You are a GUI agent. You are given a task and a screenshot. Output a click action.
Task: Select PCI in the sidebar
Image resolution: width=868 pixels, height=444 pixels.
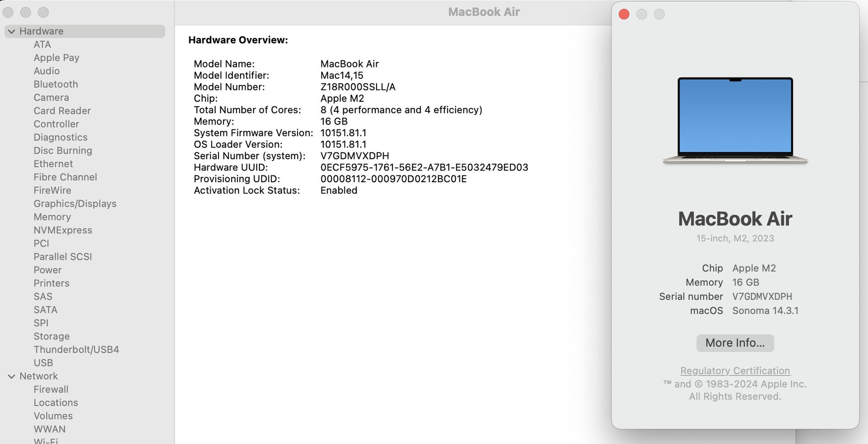click(41, 243)
